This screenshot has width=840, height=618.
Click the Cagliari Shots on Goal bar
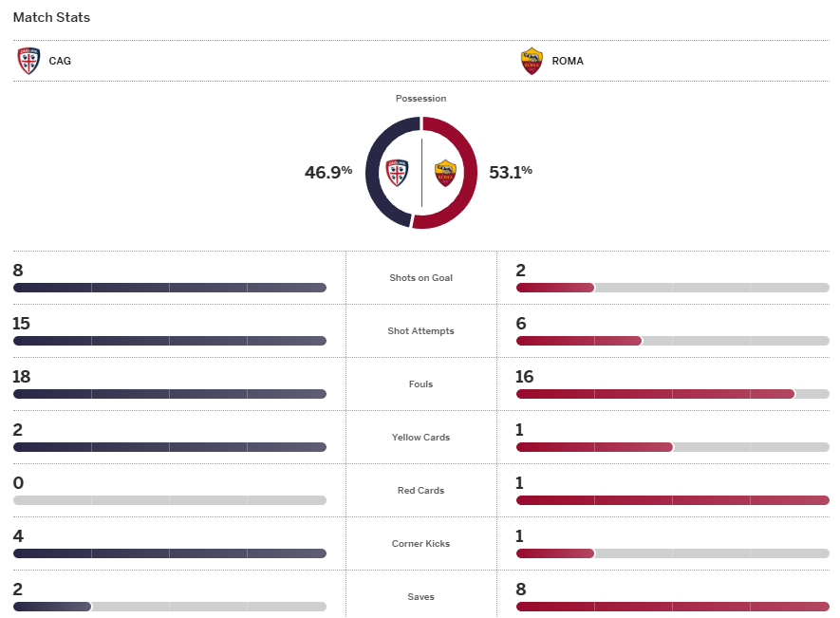click(170, 288)
